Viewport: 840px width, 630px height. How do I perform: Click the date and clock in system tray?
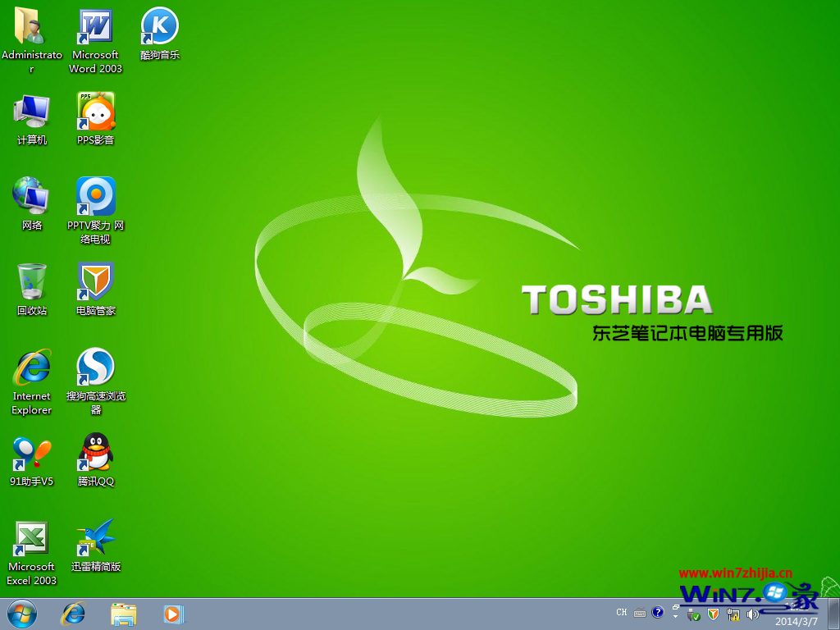point(796,621)
